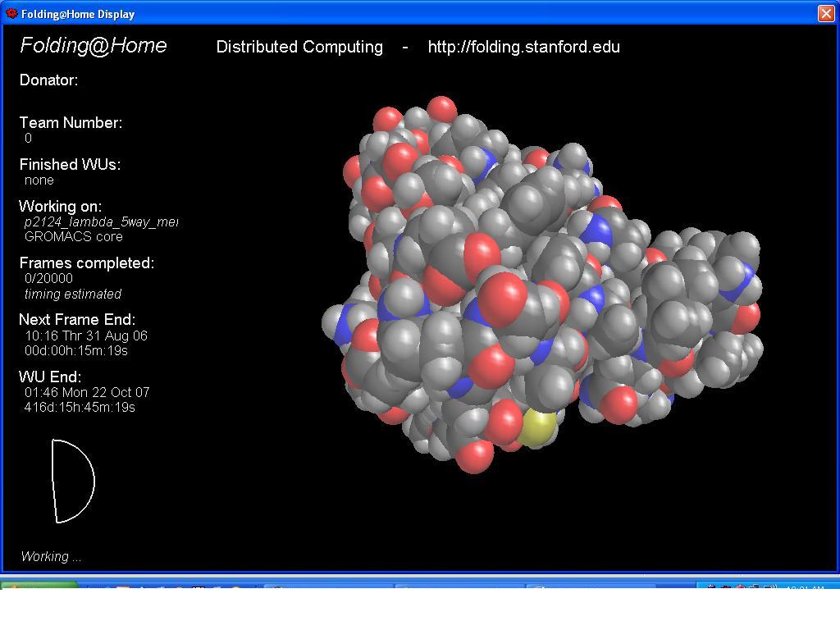Select the Donator: label
The width and height of the screenshot is (840, 630).
[x=48, y=80]
